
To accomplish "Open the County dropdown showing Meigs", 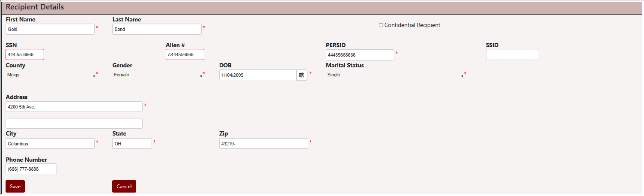I will pyautogui.click(x=50, y=75).
